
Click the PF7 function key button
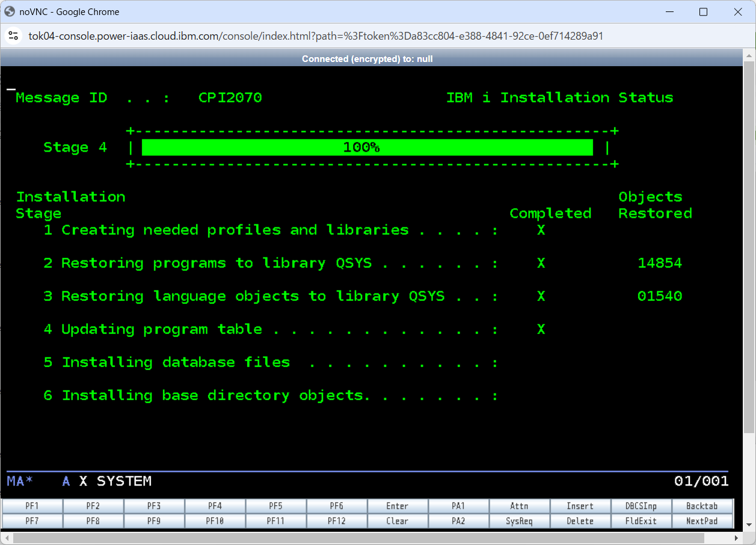point(32,521)
